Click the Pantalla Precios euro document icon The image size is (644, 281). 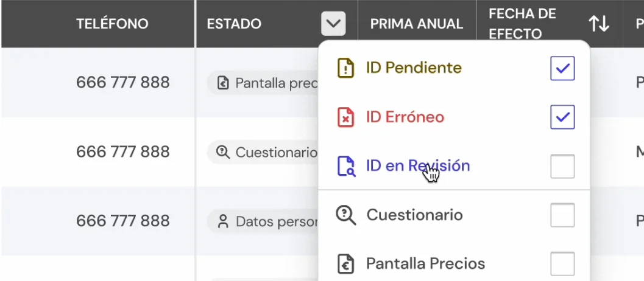pyautogui.click(x=345, y=264)
